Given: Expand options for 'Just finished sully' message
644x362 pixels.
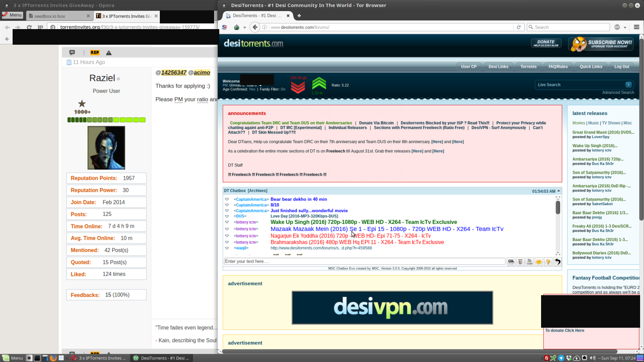Looking at the screenshot, I should point(227,211).
